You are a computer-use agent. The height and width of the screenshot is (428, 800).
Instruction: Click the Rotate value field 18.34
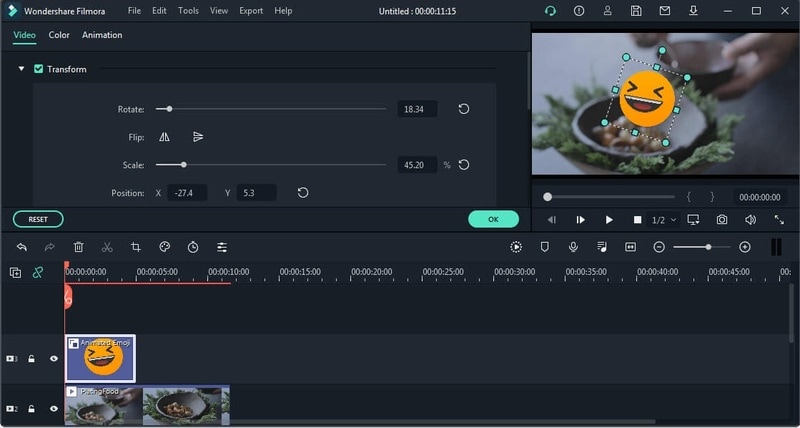(x=417, y=109)
